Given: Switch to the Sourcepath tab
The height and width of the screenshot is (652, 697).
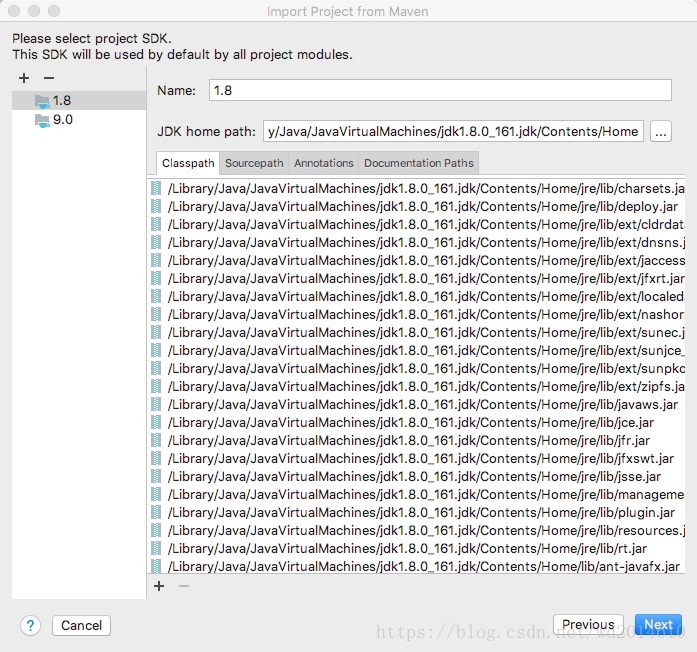Looking at the screenshot, I should point(254,163).
